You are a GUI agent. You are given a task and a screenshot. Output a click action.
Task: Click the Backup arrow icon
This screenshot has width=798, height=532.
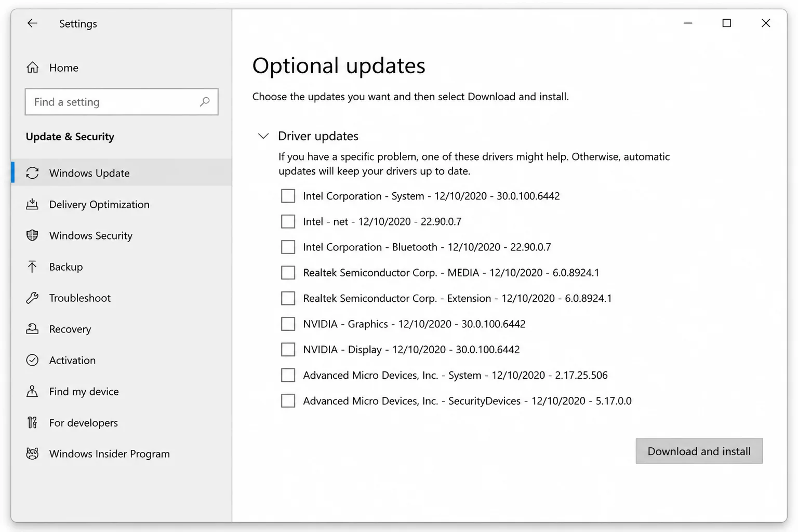[x=32, y=267]
